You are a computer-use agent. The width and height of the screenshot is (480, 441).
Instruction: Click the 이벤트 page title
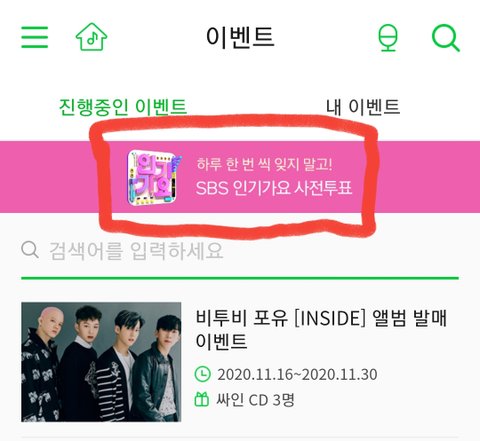(x=240, y=37)
